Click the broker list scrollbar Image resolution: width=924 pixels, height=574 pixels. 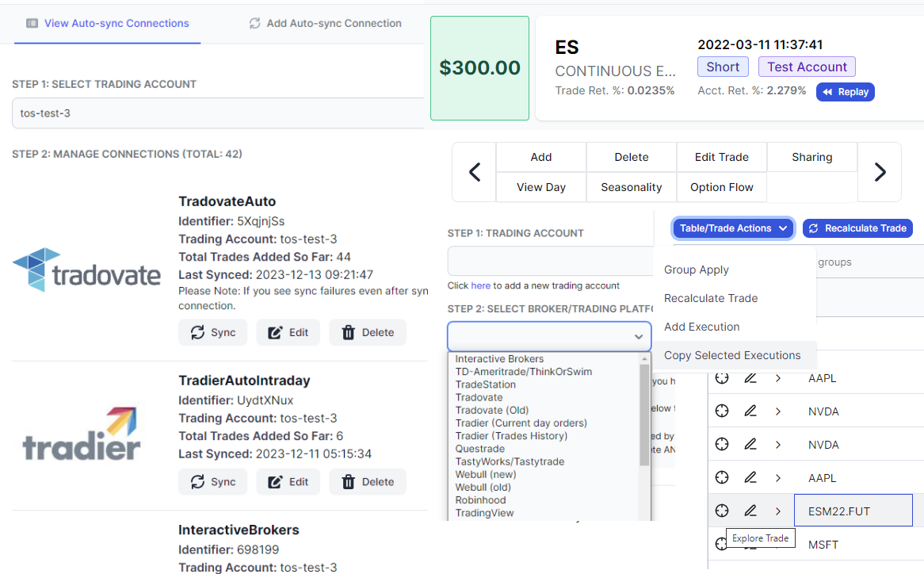(644, 415)
